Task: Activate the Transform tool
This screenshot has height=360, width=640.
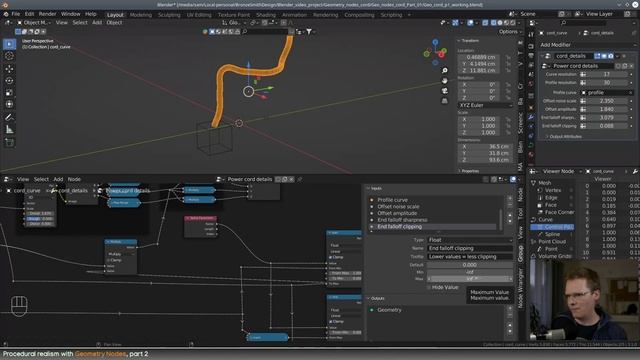Action: click(x=9, y=104)
